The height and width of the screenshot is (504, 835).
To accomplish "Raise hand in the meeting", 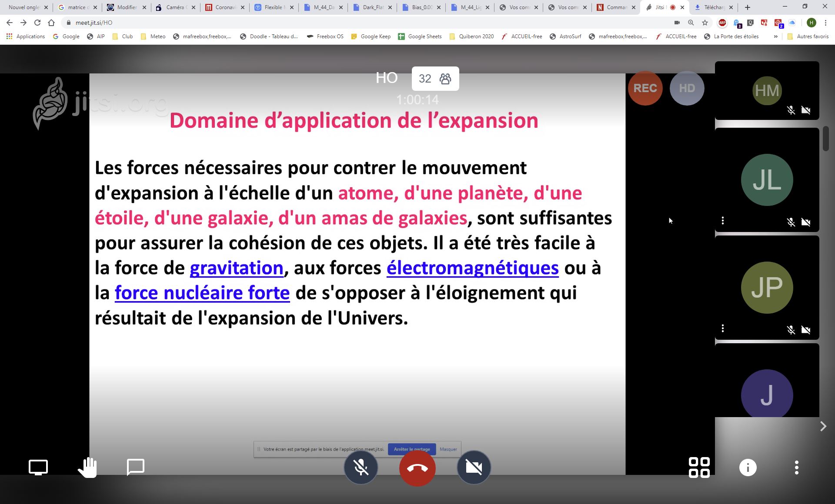I will (x=87, y=468).
